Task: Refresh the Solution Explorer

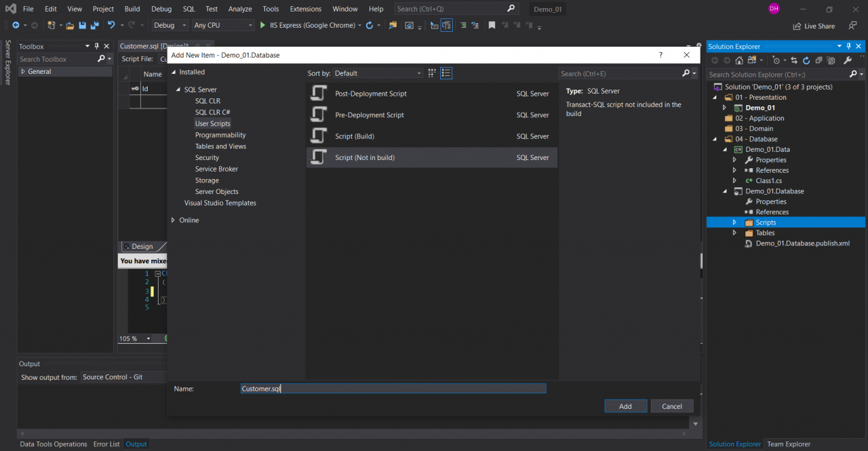Action: pyautogui.click(x=806, y=60)
